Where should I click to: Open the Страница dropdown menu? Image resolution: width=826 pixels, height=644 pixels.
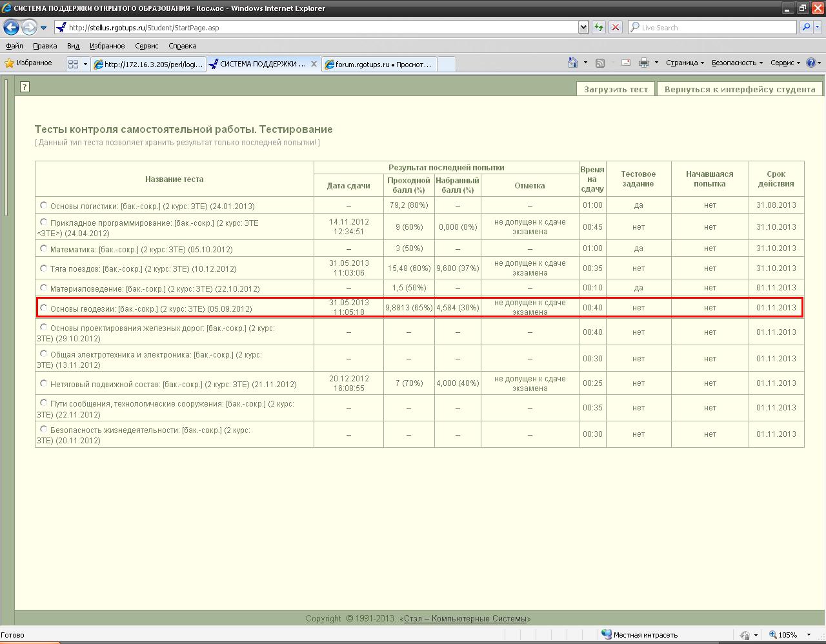(685, 63)
